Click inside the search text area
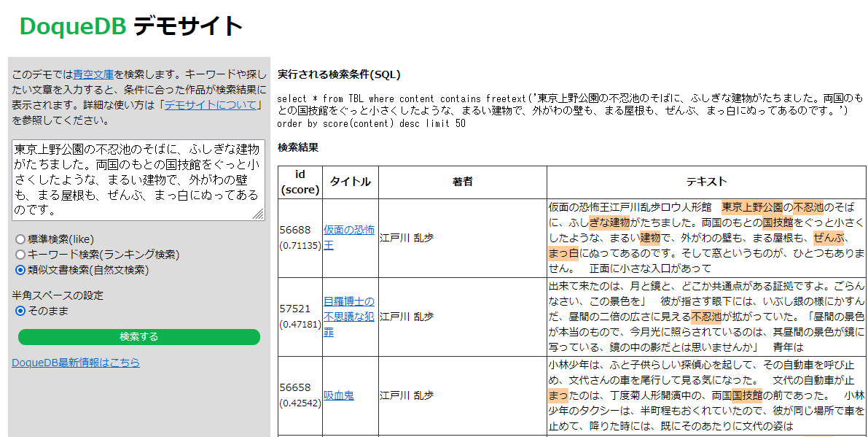This screenshot has height=437, width=868. point(138,180)
